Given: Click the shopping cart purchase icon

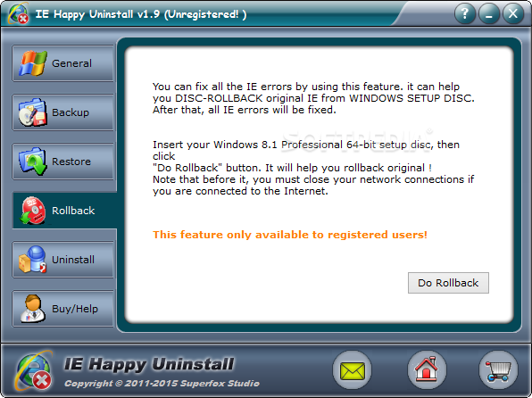Looking at the screenshot, I should point(498,370).
